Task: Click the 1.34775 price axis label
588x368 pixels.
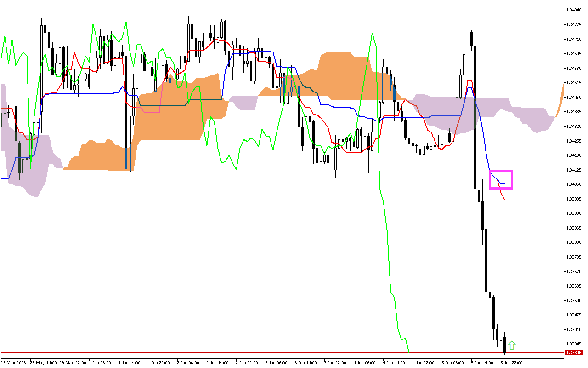Action: coord(574,25)
